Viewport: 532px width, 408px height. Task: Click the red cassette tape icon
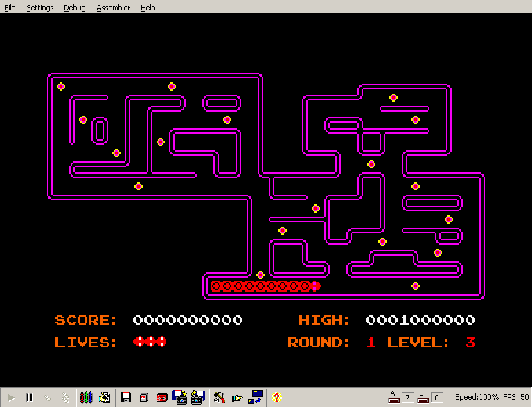click(x=162, y=398)
